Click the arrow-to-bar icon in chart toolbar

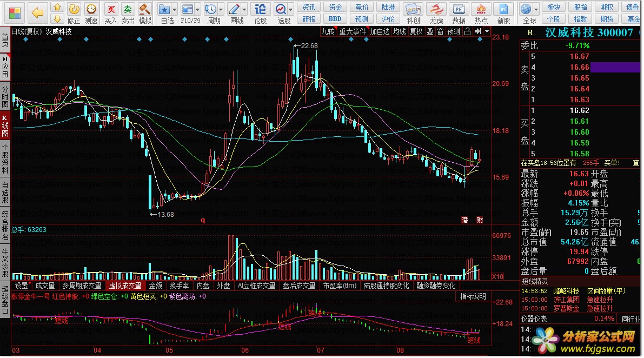click(x=477, y=31)
